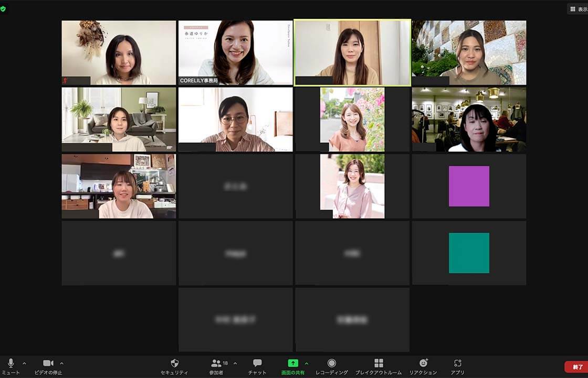Click the green 画面の共有 share screen icon
588x378 pixels.
coord(293,363)
